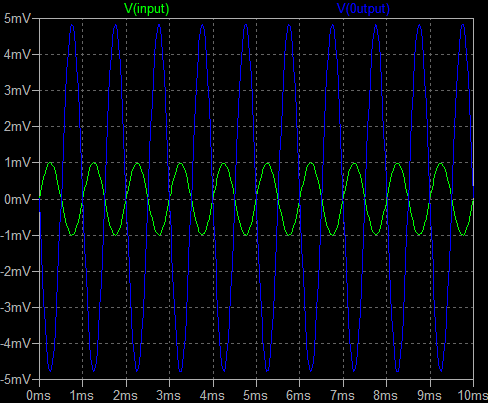Image resolution: width=488 pixels, height=403 pixels.
Task: Click the 5mV vertical axis label
Action: 17,18
